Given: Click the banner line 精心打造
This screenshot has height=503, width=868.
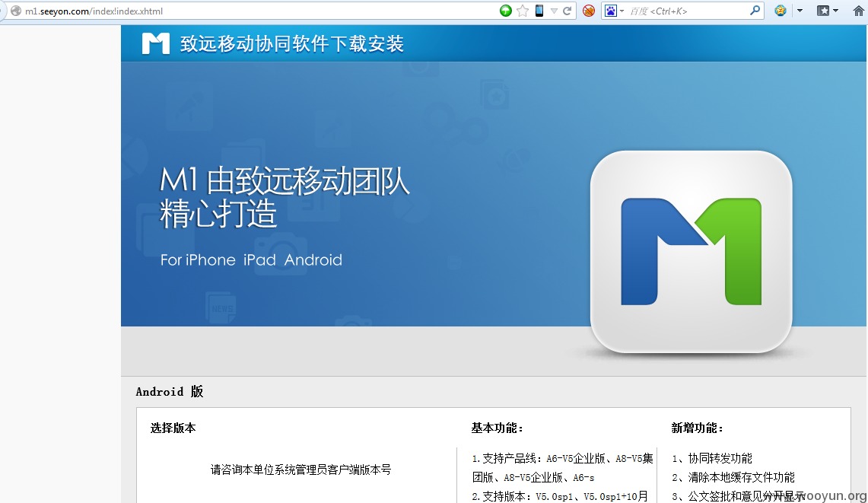Looking at the screenshot, I should point(218,213).
